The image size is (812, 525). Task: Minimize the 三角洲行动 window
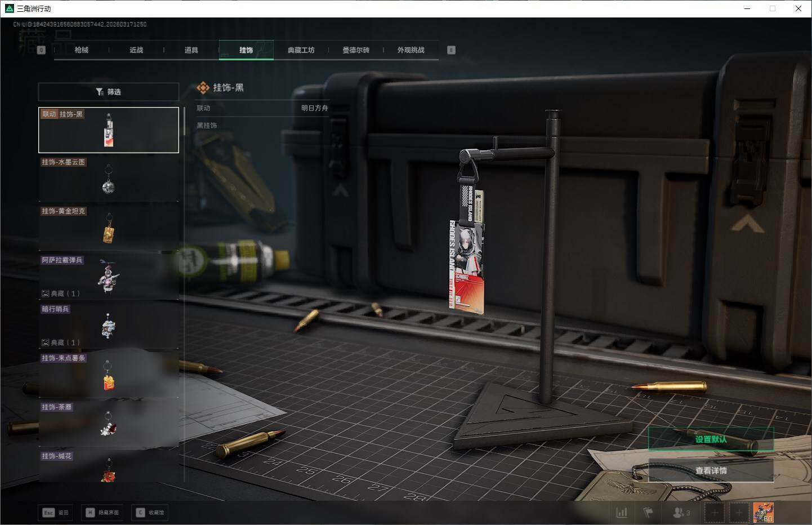[x=747, y=8]
